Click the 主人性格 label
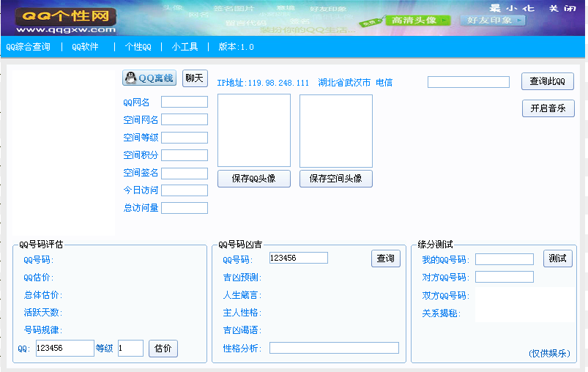Screen dimensions: 588x372 pos(242,313)
